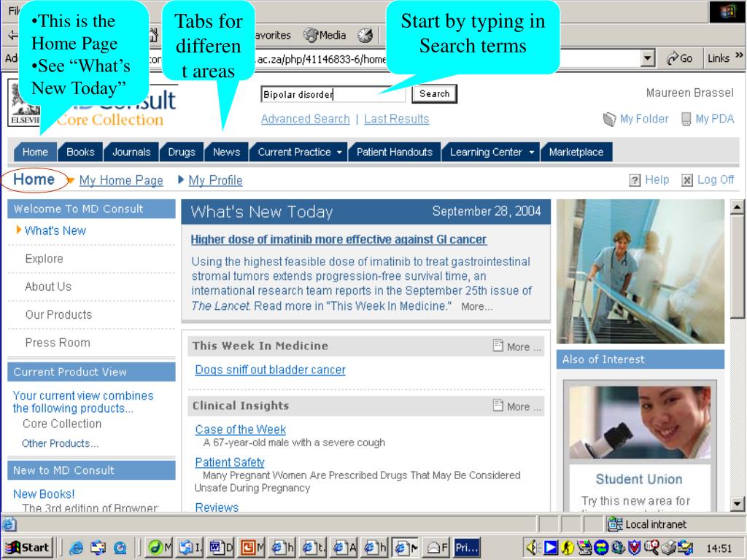Click the blue play arrow tray icon

[551, 548]
